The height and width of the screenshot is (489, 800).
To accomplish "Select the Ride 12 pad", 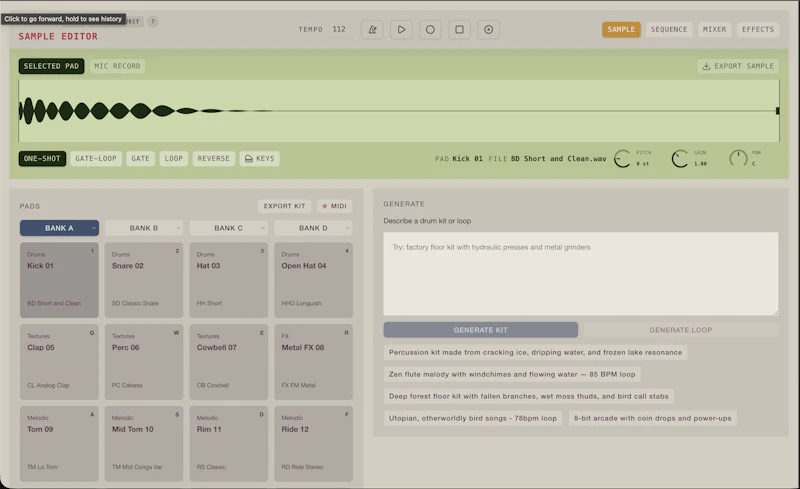I will click(x=313, y=444).
